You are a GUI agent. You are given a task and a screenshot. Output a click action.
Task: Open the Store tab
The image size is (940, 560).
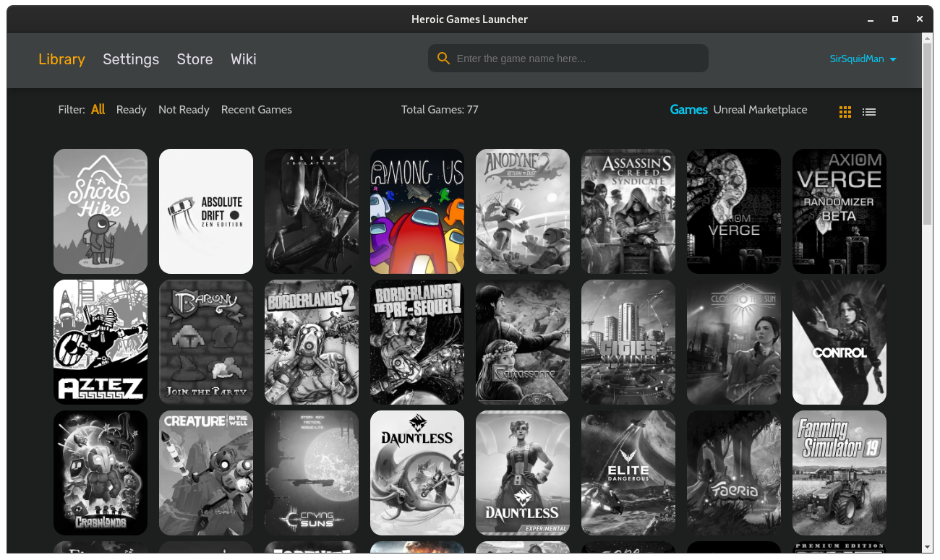tap(195, 59)
